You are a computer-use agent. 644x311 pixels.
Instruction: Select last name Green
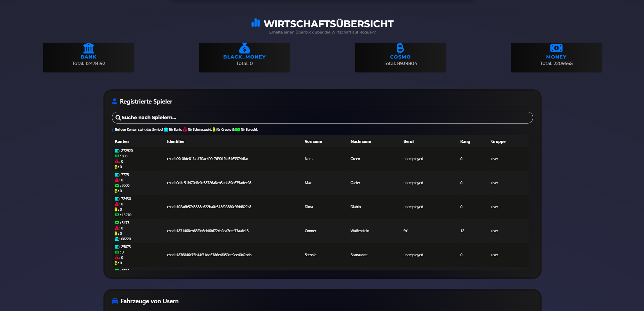coord(355,159)
